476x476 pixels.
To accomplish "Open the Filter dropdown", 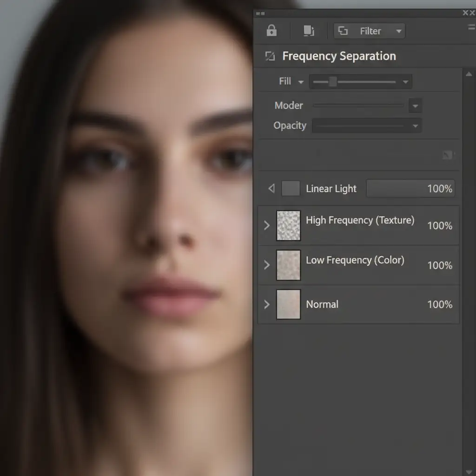I will click(370, 31).
